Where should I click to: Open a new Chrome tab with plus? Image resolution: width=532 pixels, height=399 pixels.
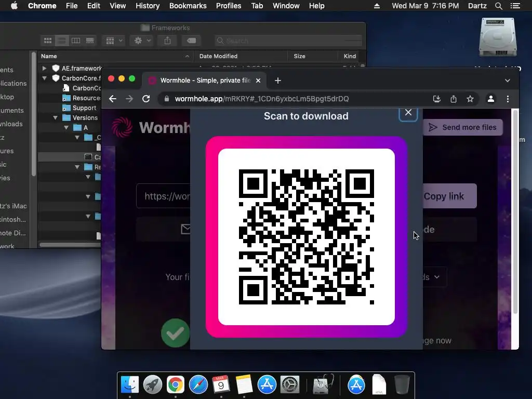point(278,81)
